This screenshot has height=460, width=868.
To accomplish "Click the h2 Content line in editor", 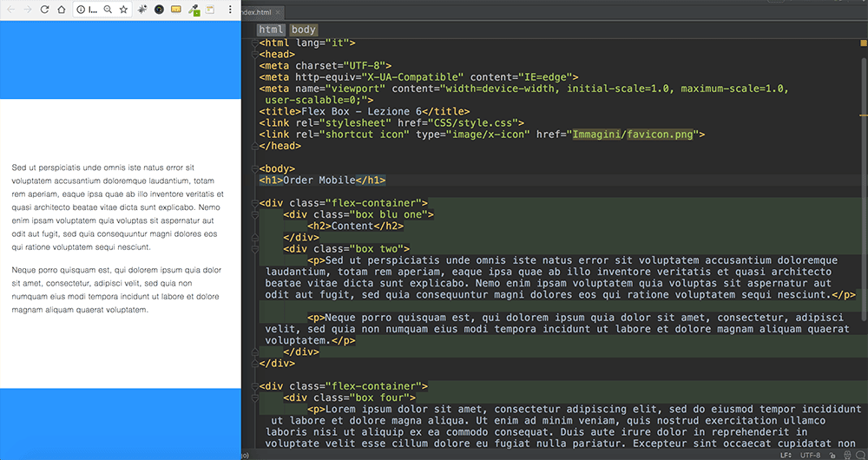I will click(x=355, y=226).
